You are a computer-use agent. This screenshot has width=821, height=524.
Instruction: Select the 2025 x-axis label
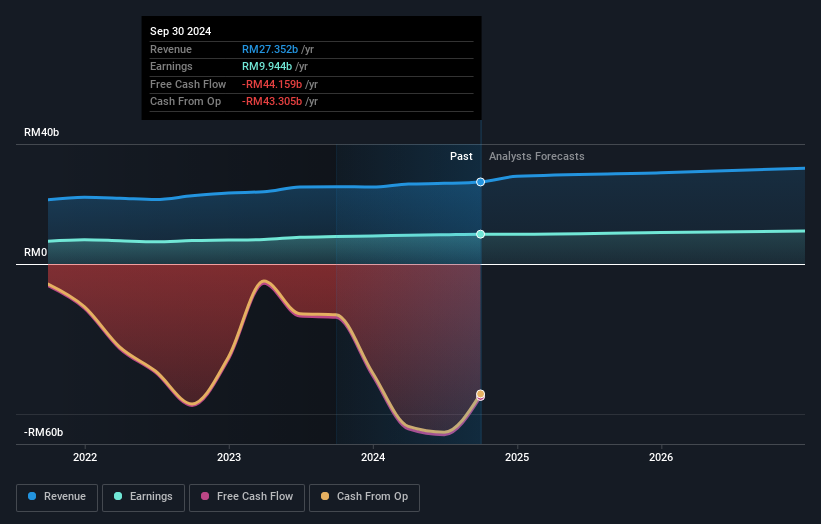pyautogui.click(x=517, y=458)
